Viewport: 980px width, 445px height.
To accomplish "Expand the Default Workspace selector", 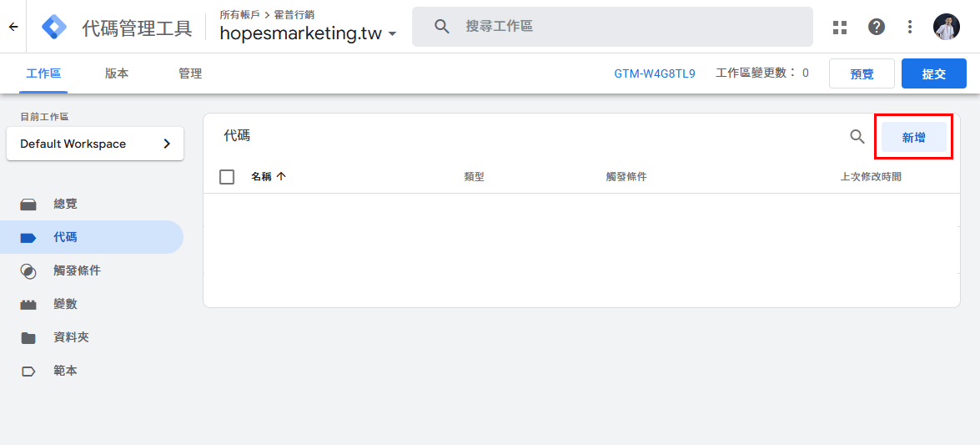I will [95, 144].
